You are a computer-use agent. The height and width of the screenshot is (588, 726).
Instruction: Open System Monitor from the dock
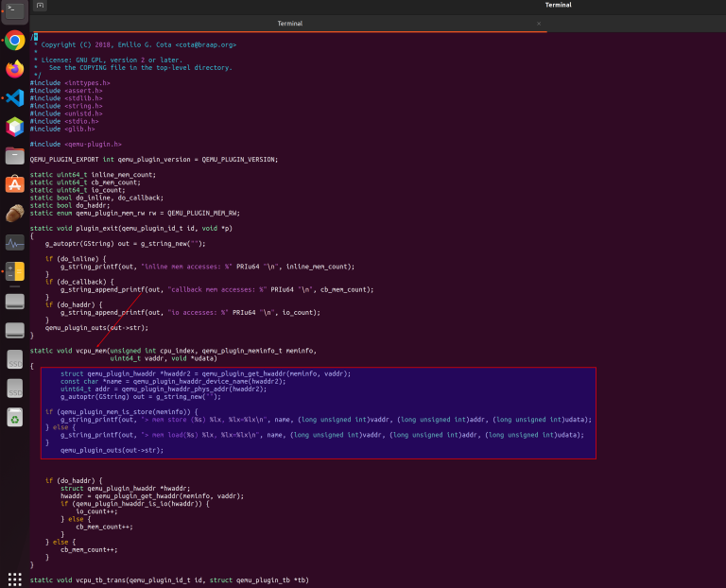click(x=15, y=242)
